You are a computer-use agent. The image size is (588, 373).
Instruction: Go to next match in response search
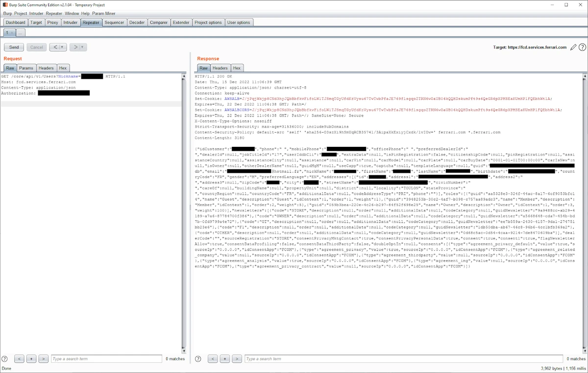pyautogui.click(x=237, y=359)
